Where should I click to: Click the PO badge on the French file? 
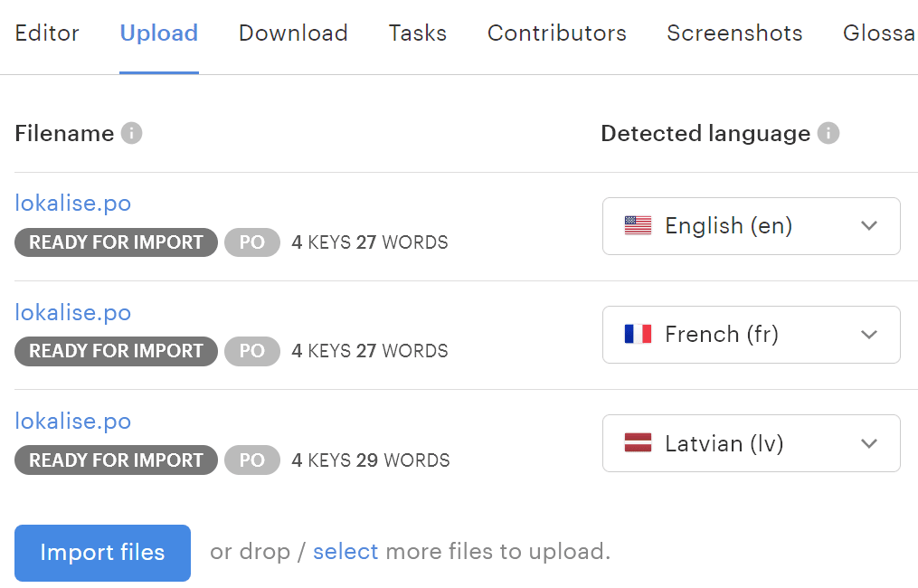click(x=252, y=351)
